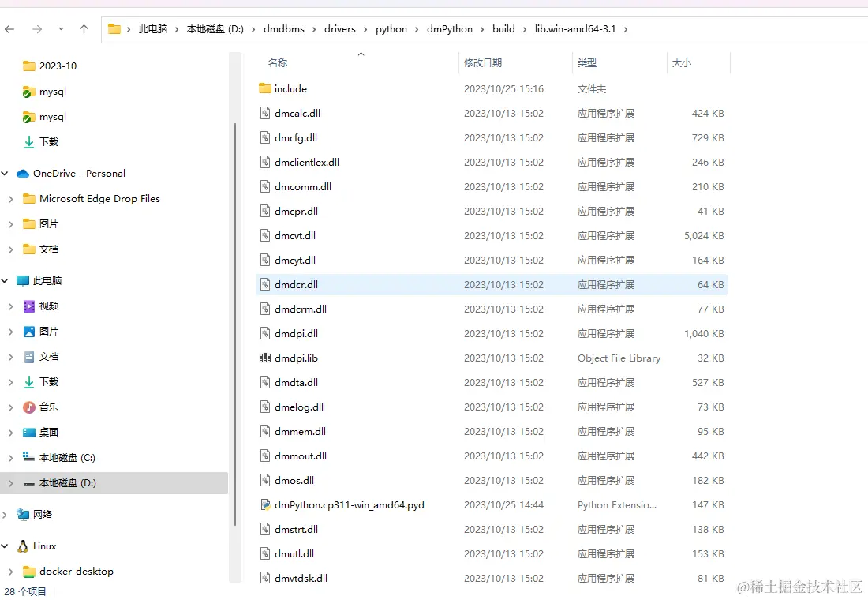Viewport: 868px width, 600px height.
Task: Jump to drivers in the breadcrumb
Action: coord(340,29)
